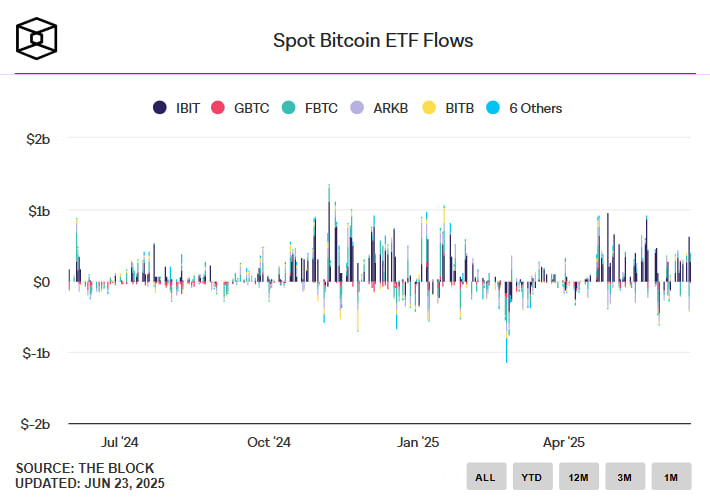
Task: Hide the FBTC legend label
Action: [x=321, y=108]
